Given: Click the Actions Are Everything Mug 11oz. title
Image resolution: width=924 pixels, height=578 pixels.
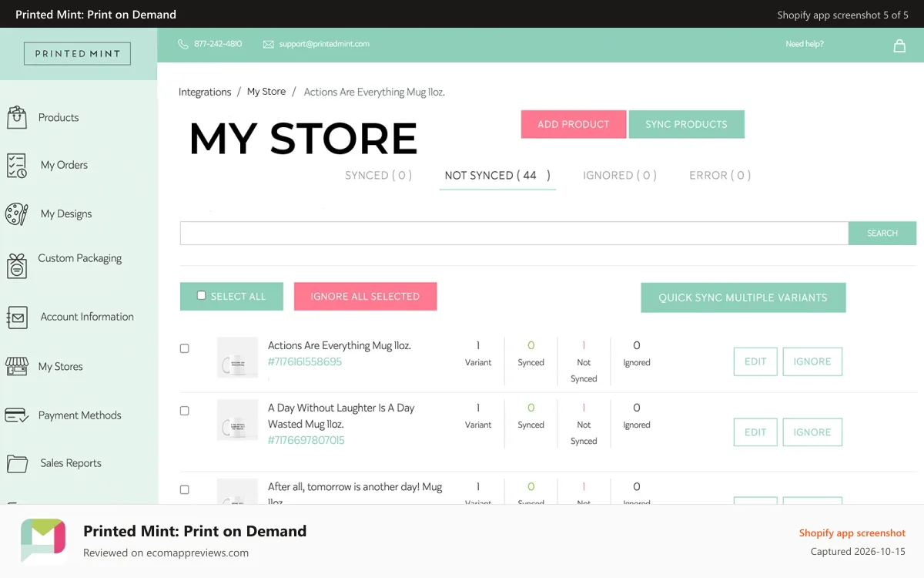Looking at the screenshot, I should click(340, 345).
